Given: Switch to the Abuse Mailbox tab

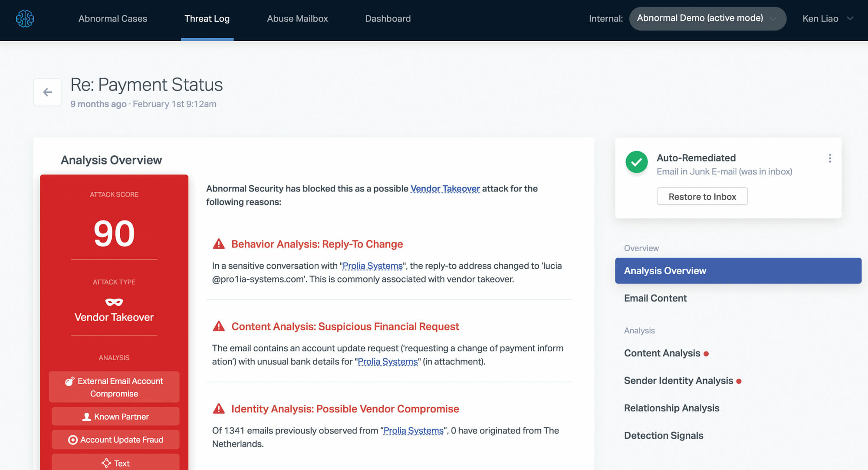Looking at the screenshot, I should (297, 18).
